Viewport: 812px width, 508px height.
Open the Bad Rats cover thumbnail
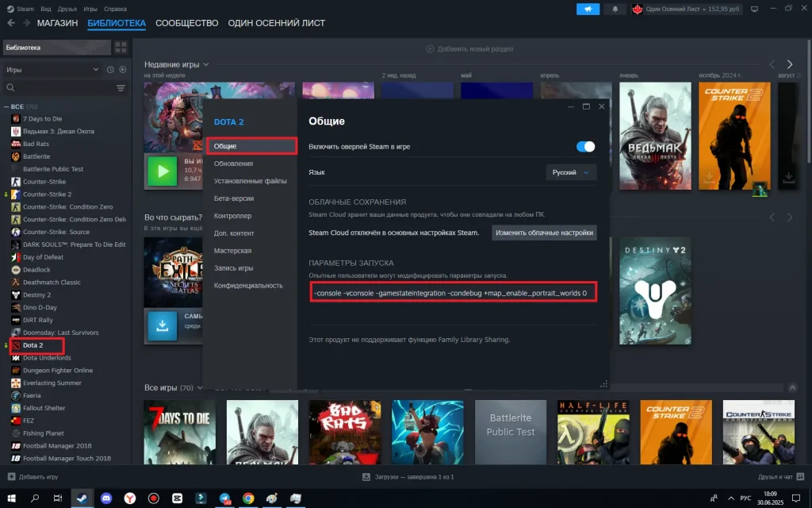coord(345,433)
